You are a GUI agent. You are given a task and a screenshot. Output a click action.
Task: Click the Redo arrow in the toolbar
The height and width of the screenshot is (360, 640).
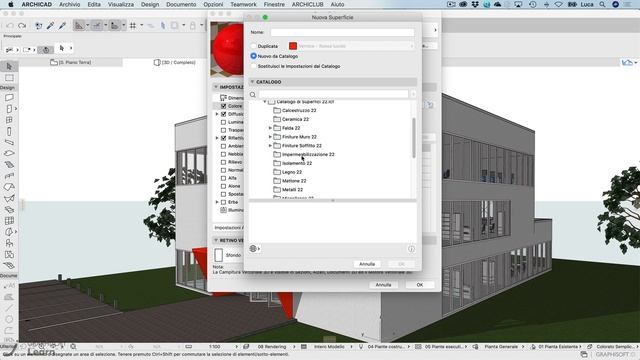pyautogui.click(x=22, y=26)
